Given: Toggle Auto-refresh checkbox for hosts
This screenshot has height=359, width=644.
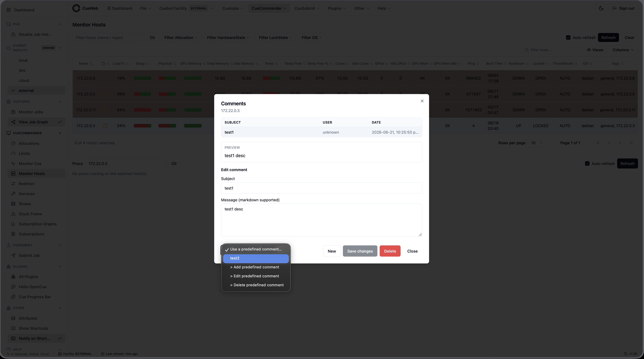Looking at the screenshot, I should [x=568, y=37].
